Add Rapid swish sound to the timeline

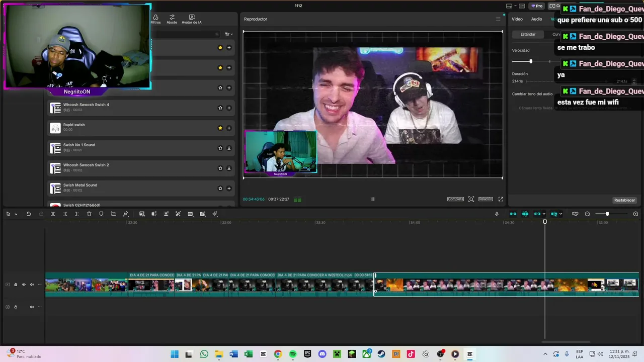[229, 128]
